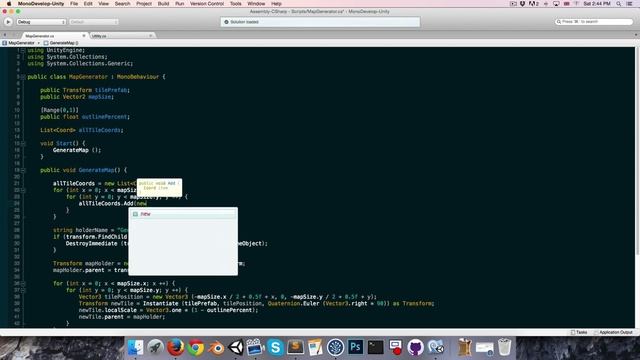Open the screen recorder app in Dock

(395, 347)
